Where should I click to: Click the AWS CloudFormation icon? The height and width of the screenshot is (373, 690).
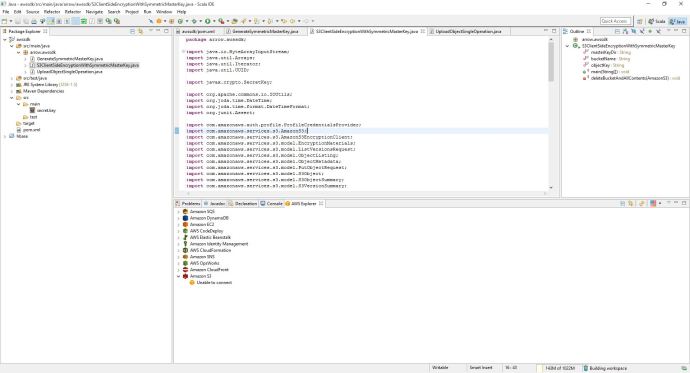tap(185, 250)
